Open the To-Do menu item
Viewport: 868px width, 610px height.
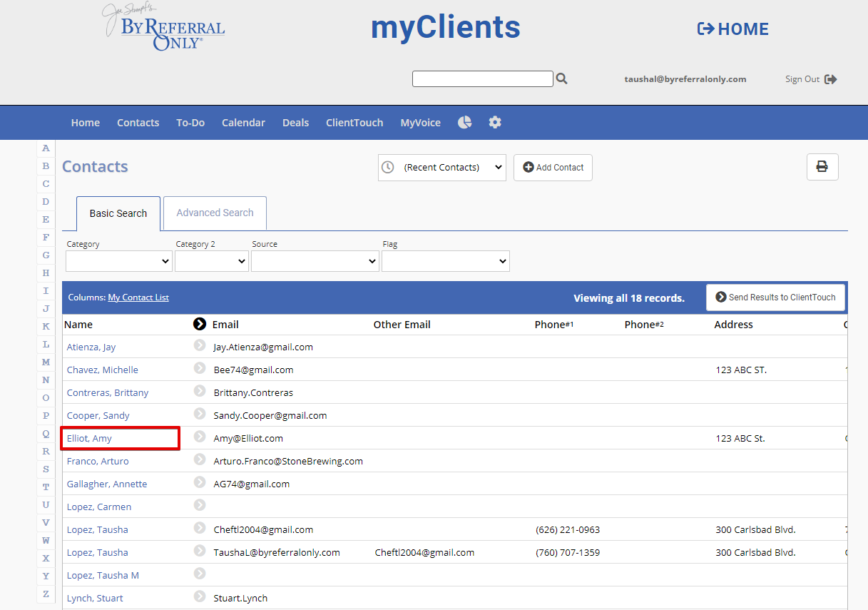190,123
